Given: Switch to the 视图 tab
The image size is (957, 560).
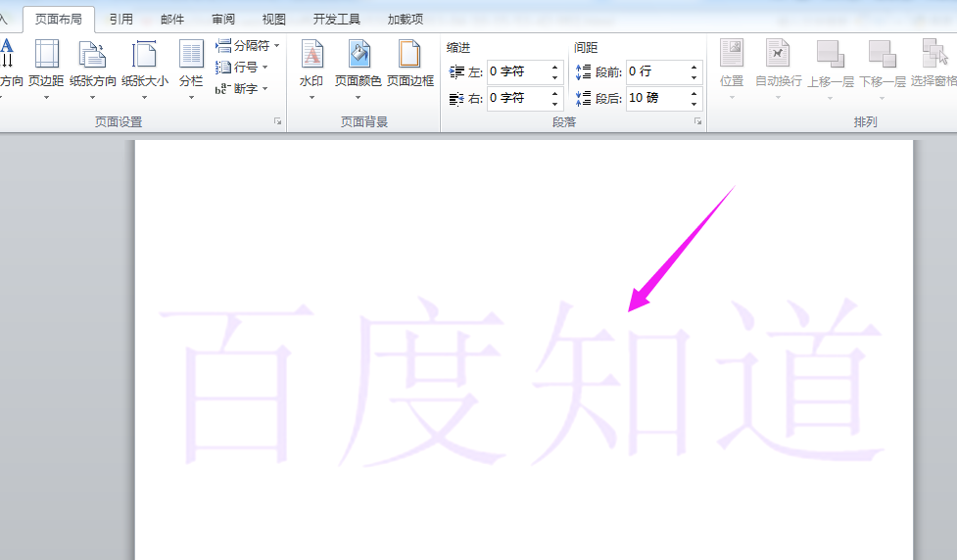Looking at the screenshot, I should pyautogui.click(x=274, y=20).
